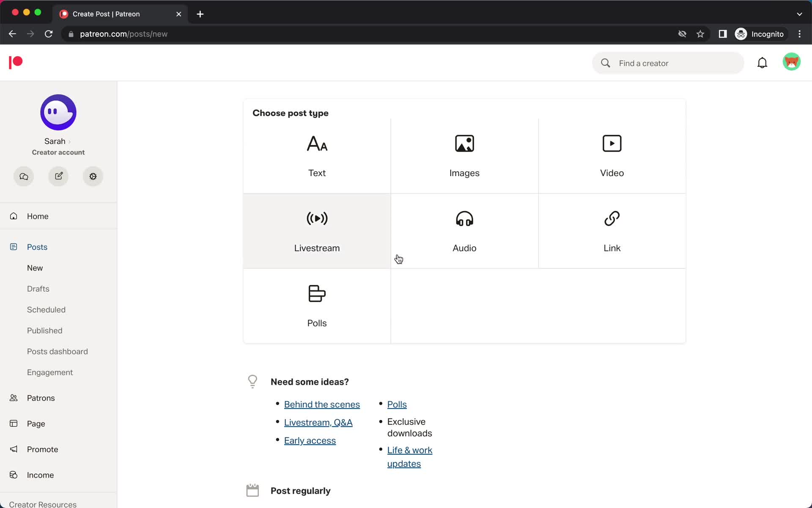Select the Livestream post type icon
812x508 pixels.
[317, 219]
